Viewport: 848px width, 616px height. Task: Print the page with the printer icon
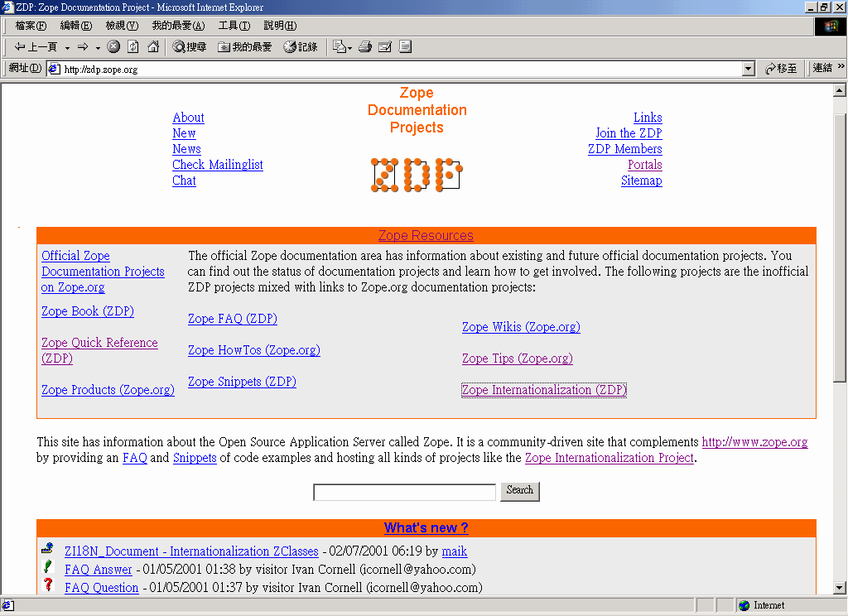click(x=365, y=47)
